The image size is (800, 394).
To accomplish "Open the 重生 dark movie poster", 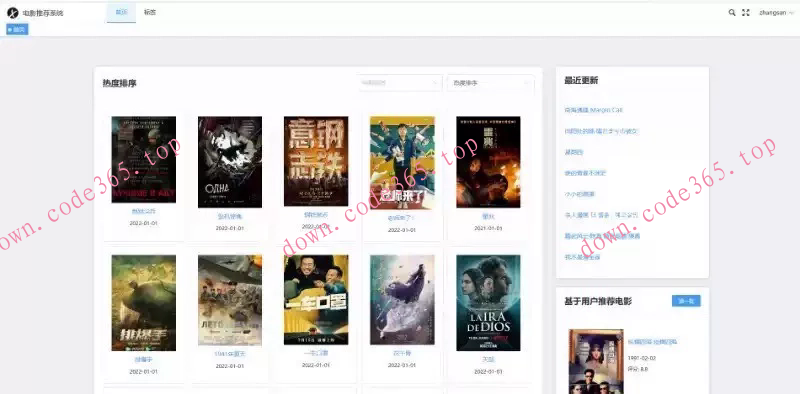I will pos(488,162).
